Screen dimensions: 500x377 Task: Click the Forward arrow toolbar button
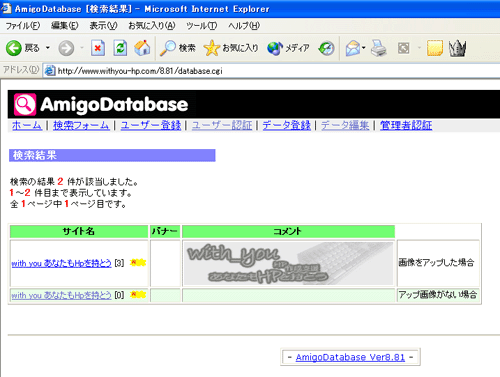pos(66,48)
